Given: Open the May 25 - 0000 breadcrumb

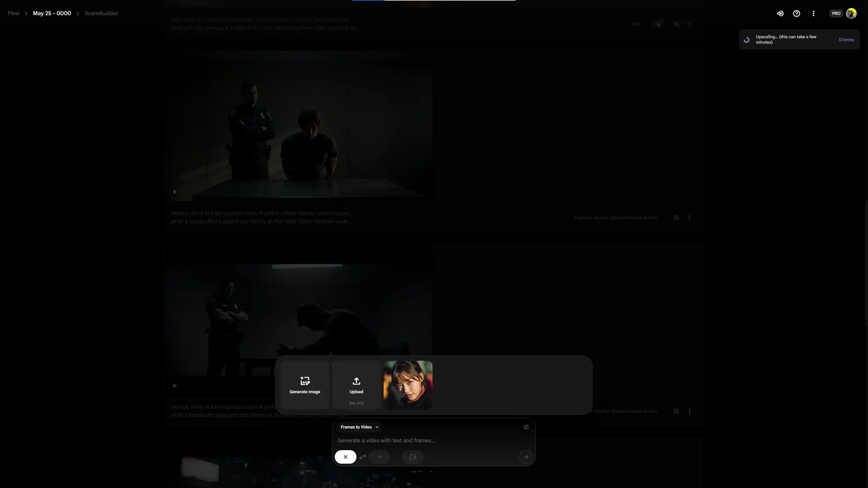Looking at the screenshot, I should 52,14.
